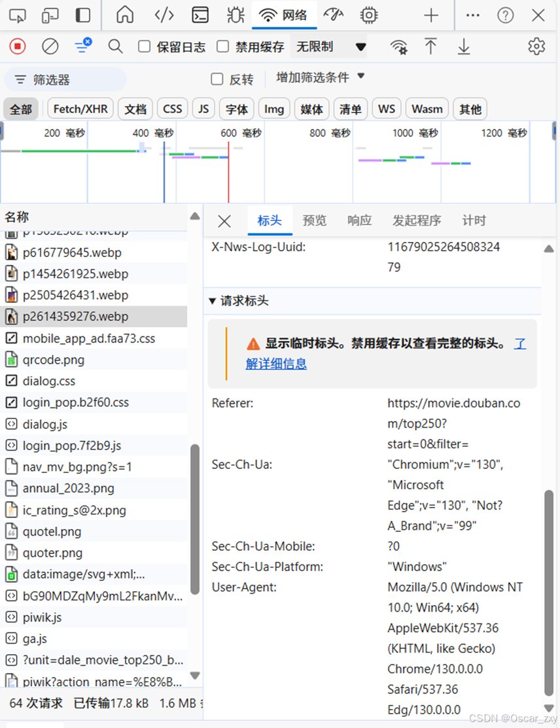Toggle the 反转 filter checkbox

coord(217,78)
